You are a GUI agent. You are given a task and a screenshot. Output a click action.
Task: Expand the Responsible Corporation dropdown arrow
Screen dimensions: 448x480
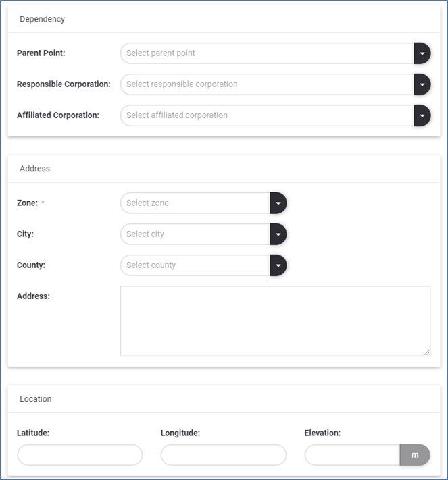[422, 84]
